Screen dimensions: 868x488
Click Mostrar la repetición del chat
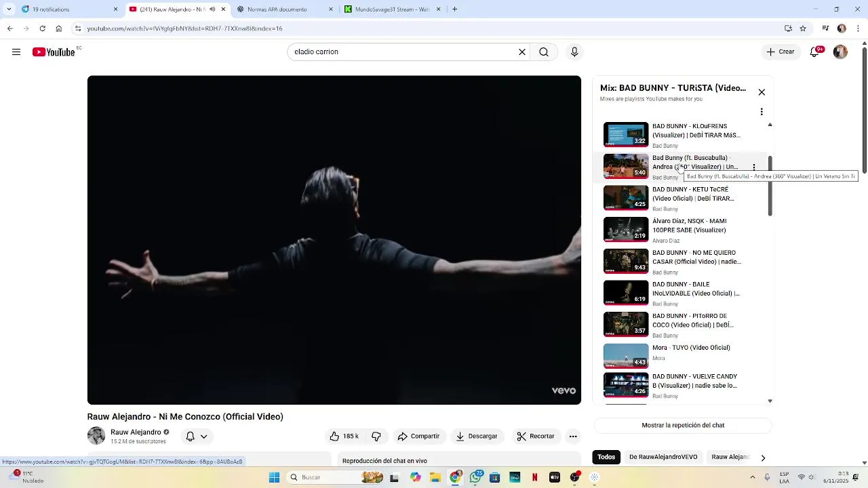683,426
